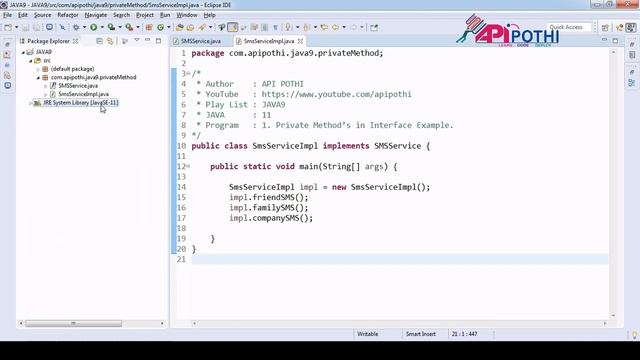Open the Package Explorer view menu arrow
The height and width of the screenshot is (360, 640).
point(137,40)
